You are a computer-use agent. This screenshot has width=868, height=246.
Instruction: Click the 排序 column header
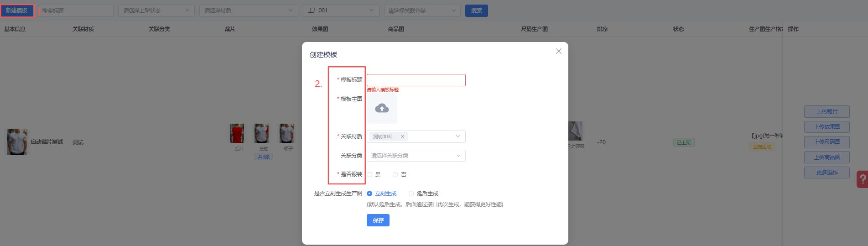(603, 29)
